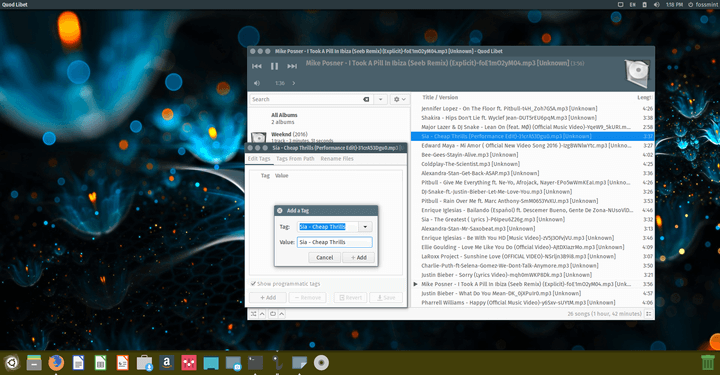Click the Search input in Quod Libet
720x375 pixels.
coord(306,99)
